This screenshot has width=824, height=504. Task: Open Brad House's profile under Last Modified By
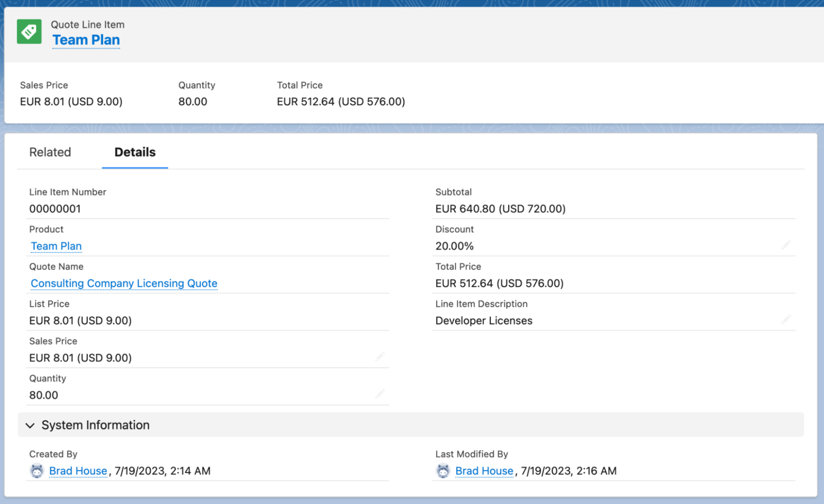pos(485,471)
